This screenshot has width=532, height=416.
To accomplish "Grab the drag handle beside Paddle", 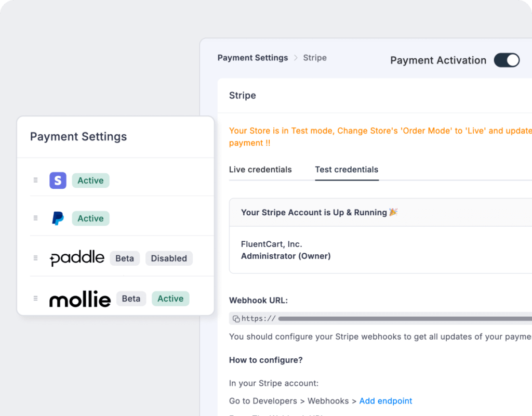I will [x=35, y=258].
